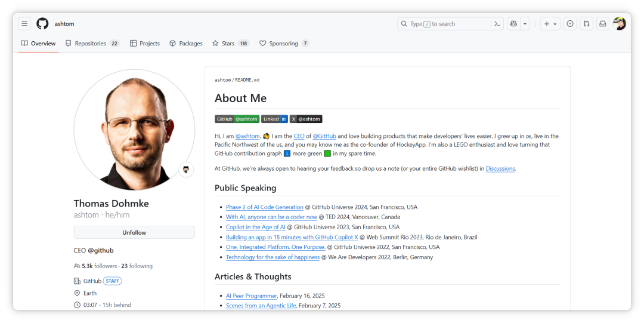
Task: Open 'Scenes from an Agentic Life' article
Action: [261, 306]
